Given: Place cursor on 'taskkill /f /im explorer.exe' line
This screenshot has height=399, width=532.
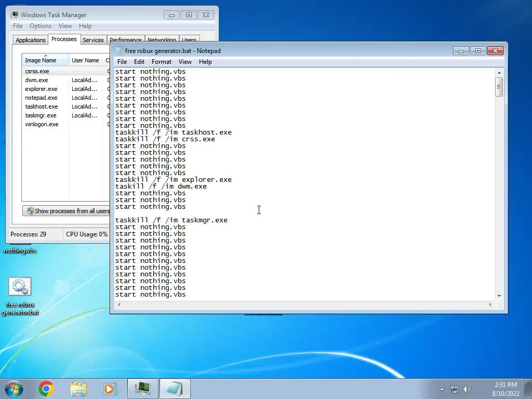Looking at the screenshot, I should coord(174,179).
